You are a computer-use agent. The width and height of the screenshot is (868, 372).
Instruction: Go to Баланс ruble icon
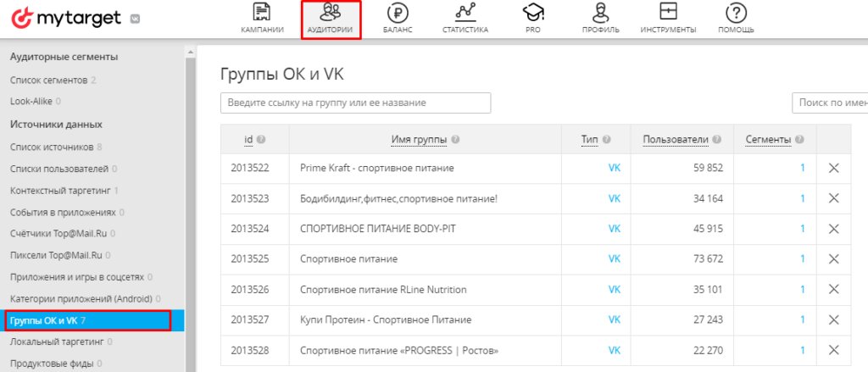click(397, 13)
